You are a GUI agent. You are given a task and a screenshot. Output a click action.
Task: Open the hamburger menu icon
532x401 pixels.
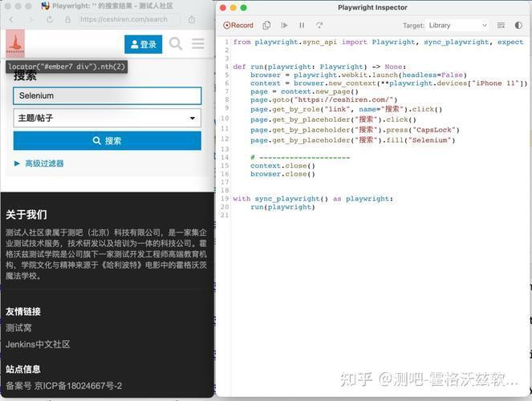coord(198,44)
